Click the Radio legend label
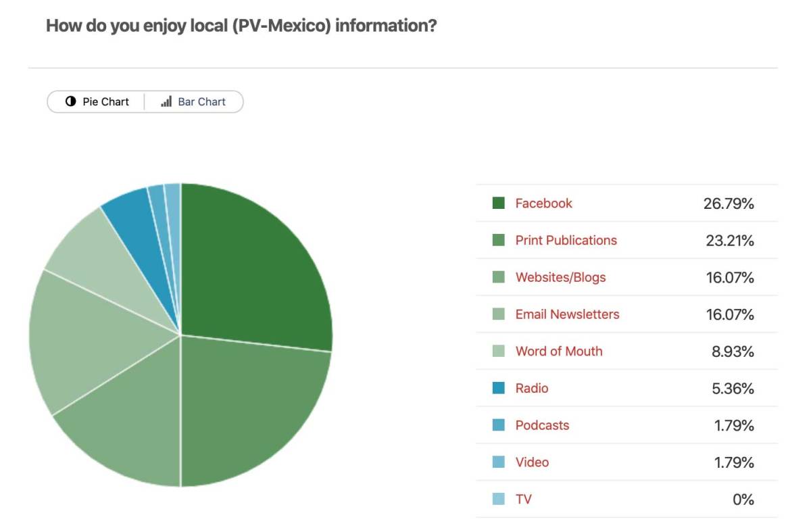The width and height of the screenshot is (811, 532). click(532, 389)
